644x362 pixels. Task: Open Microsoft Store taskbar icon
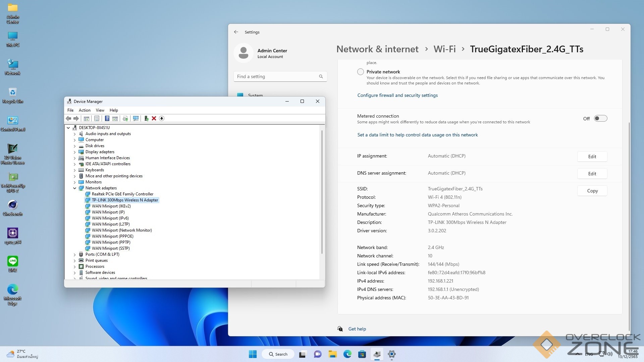(362, 354)
